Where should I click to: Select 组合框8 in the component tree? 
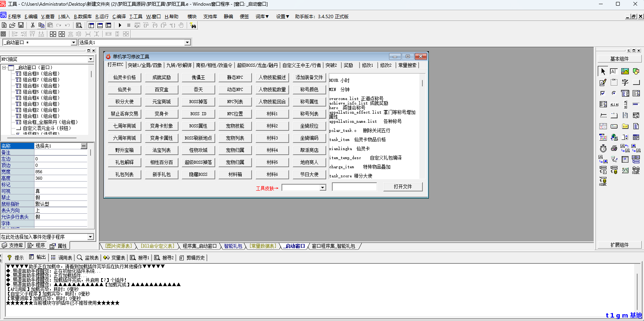point(41,74)
